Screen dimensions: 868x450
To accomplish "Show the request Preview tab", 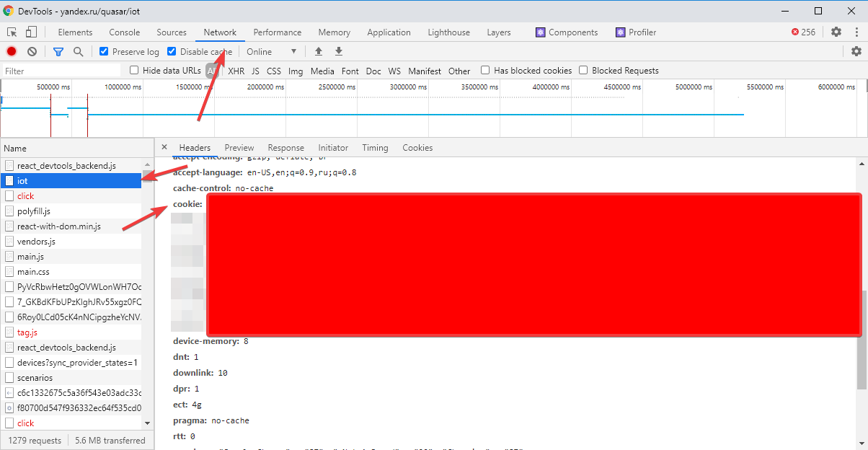I will [239, 148].
